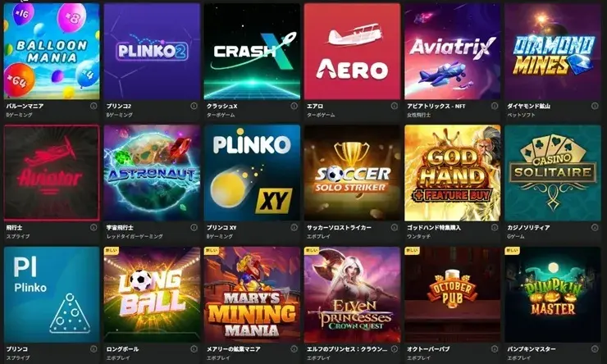Show info for 宇宙飛行士 game
Viewport: 607px width, 364px height.
194,227
